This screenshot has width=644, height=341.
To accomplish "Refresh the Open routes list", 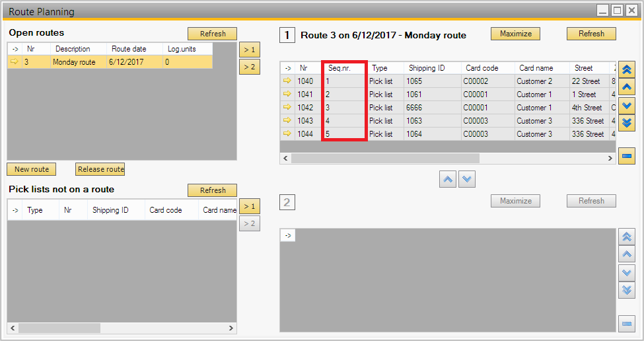I will click(213, 34).
